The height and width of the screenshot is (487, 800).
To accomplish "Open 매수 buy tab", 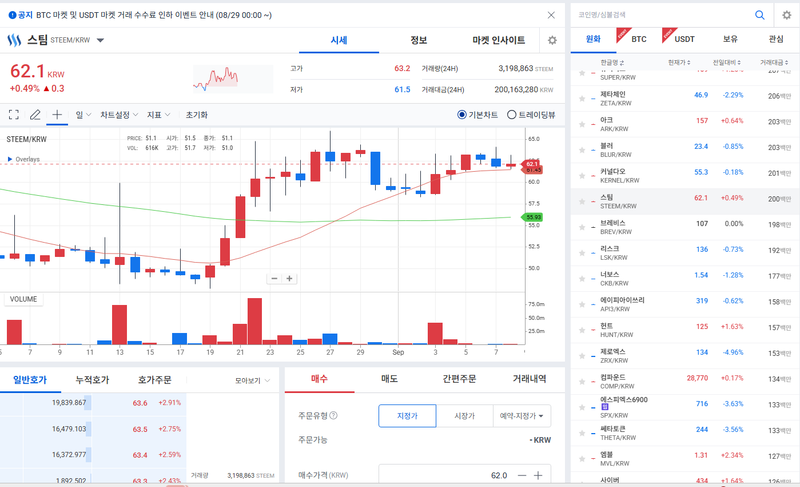I will 319,379.
